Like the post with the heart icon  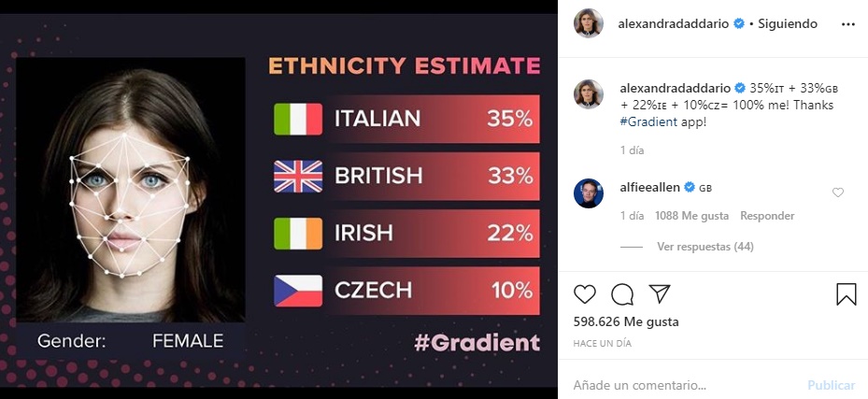[585, 293]
